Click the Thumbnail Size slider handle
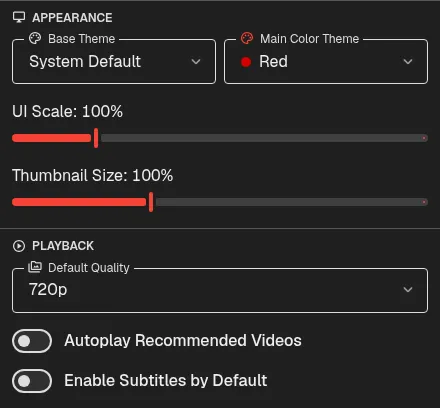Viewport: 440px width, 408px height. (x=151, y=202)
